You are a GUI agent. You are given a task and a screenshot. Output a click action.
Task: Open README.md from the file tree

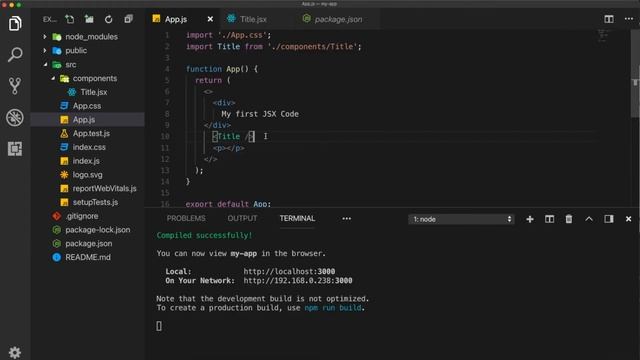(x=87, y=258)
